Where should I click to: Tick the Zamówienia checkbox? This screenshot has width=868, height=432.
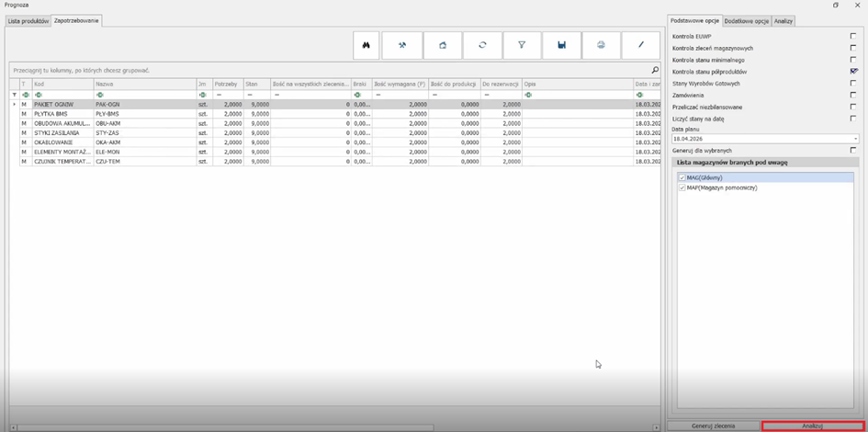(x=853, y=95)
